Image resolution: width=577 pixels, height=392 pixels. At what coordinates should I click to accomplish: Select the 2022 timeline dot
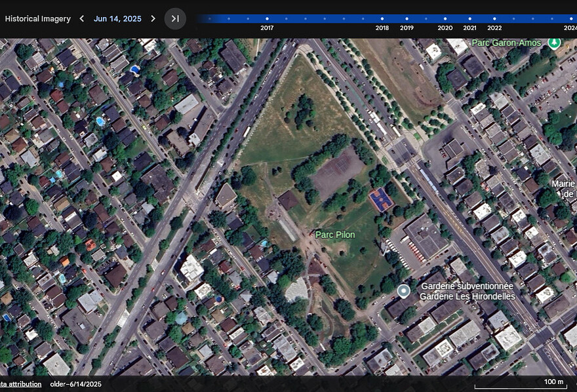[494, 19]
